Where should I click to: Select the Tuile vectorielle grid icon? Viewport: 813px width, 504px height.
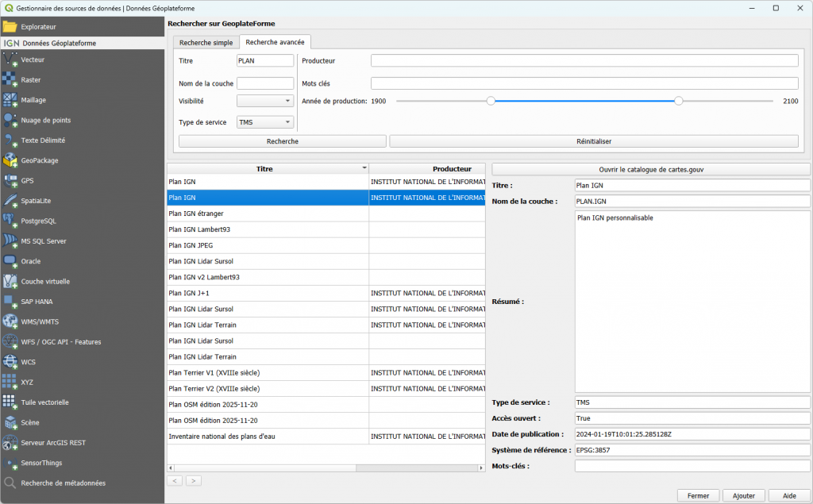[10, 402]
